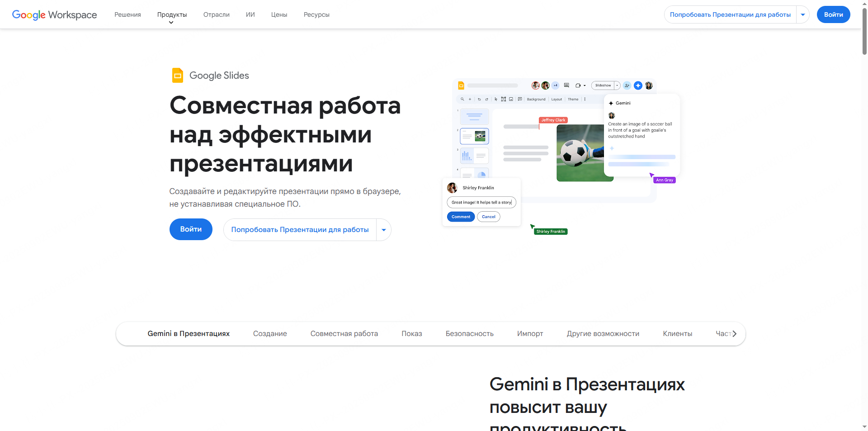Click the soccer ball slide thumbnail in the illustration
This screenshot has height=431, width=868.
pos(474,136)
